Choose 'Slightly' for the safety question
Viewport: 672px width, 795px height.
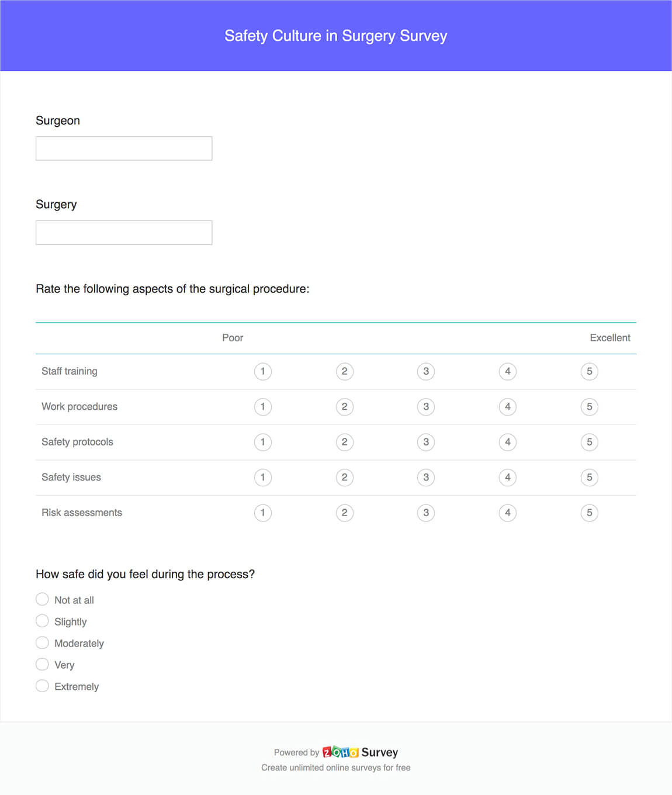(x=42, y=620)
